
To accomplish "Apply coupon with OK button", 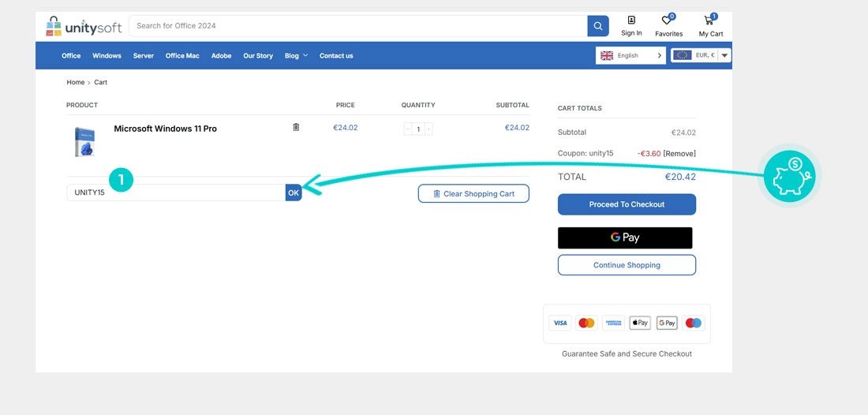I will 294,193.
